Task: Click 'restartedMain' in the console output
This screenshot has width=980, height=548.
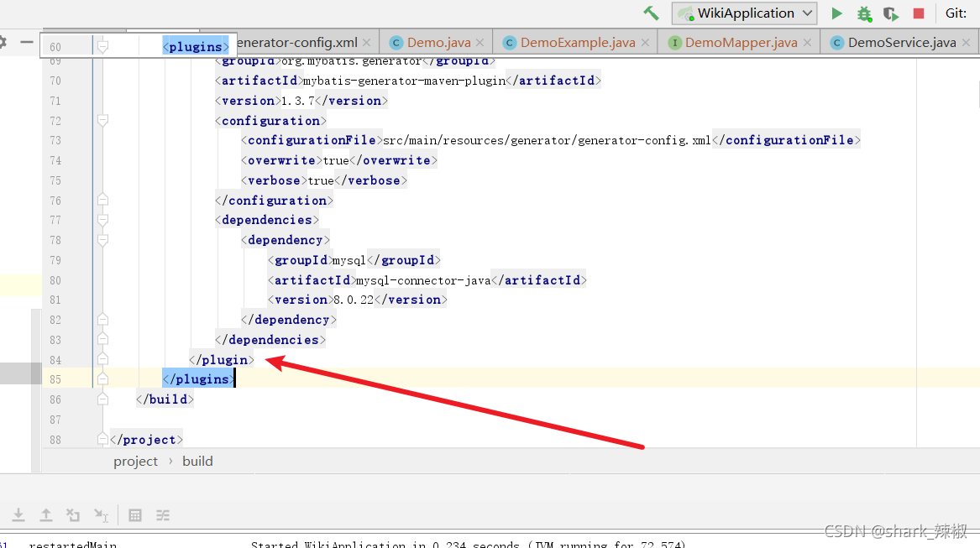Action: (72, 545)
